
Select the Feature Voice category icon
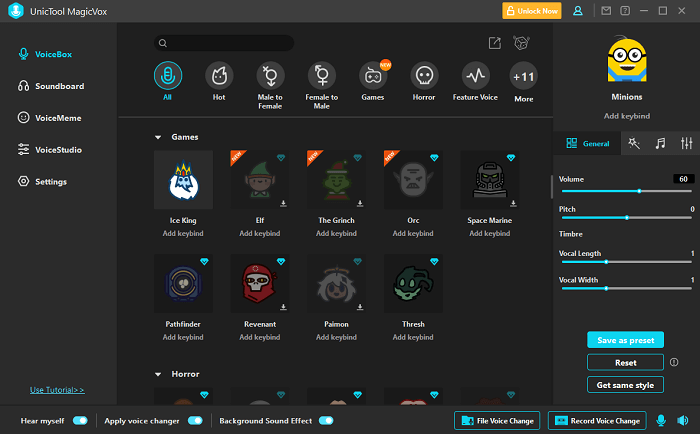[x=476, y=76]
